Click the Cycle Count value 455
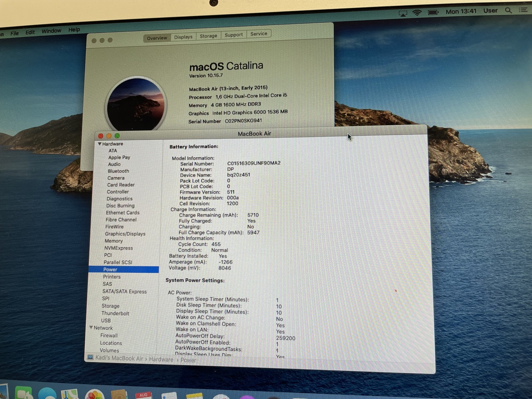Viewport: 532px width, 399px height. point(216,244)
